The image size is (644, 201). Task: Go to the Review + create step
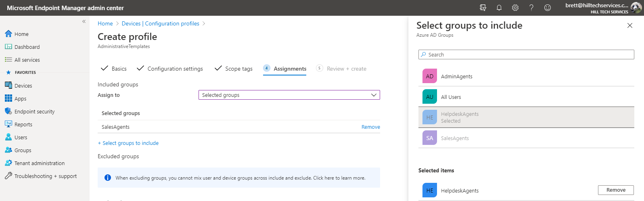[341, 69]
